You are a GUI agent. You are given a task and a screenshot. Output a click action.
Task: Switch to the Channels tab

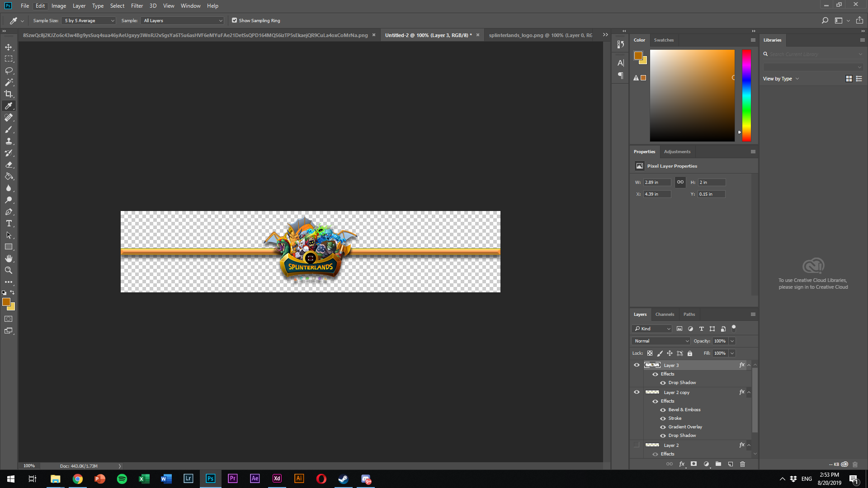(x=665, y=314)
